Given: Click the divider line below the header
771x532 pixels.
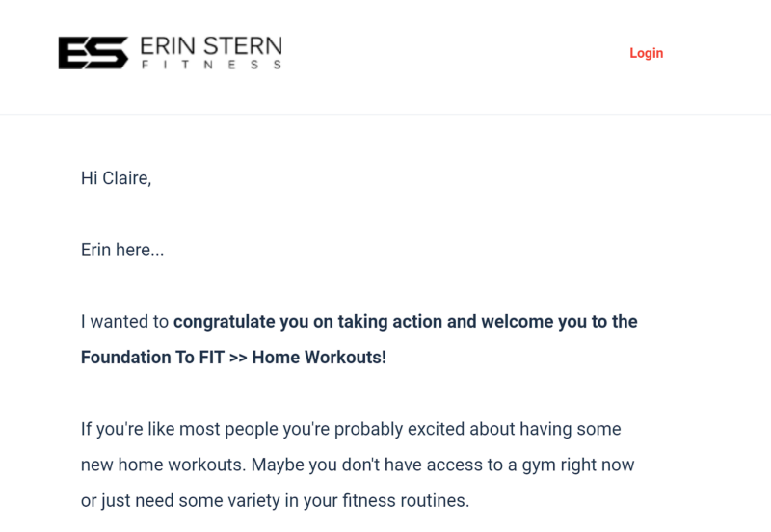Looking at the screenshot, I should coord(385,114).
